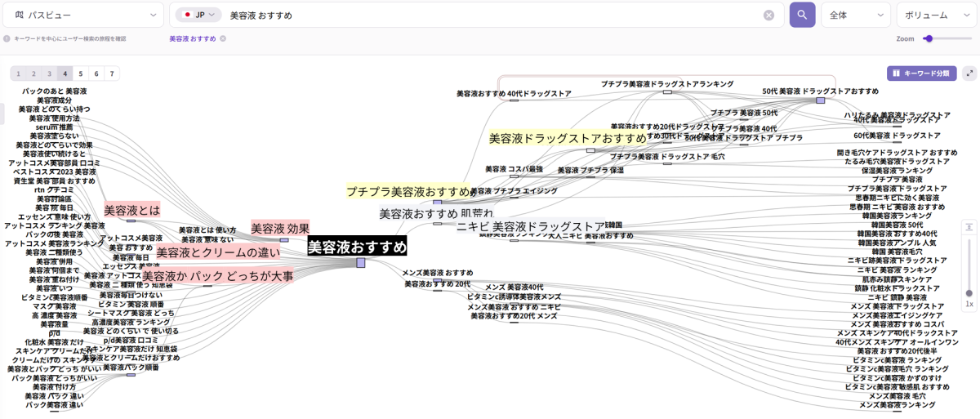Select the central 美容液おすすめ node square
The height and width of the screenshot is (419, 980).
pyautogui.click(x=361, y=262)
